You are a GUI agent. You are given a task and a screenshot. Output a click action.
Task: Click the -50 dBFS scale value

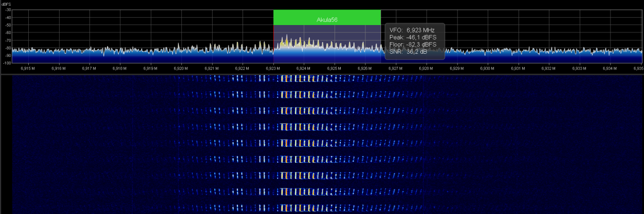click(x=7, y=25)
